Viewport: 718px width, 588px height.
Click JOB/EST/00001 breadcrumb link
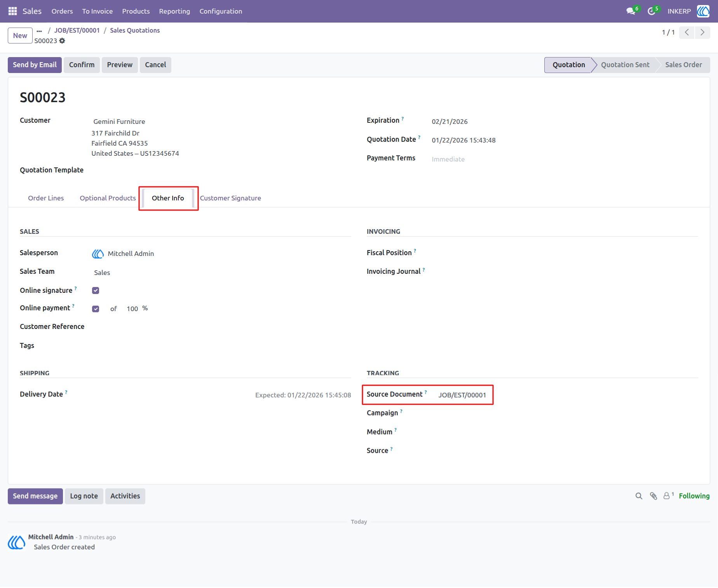click(77, 30)
